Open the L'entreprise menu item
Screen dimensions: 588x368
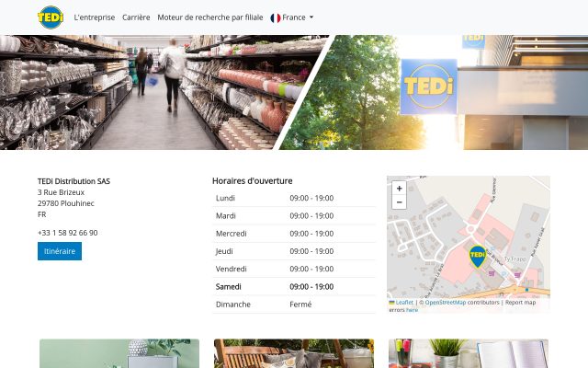coord(95,17)
